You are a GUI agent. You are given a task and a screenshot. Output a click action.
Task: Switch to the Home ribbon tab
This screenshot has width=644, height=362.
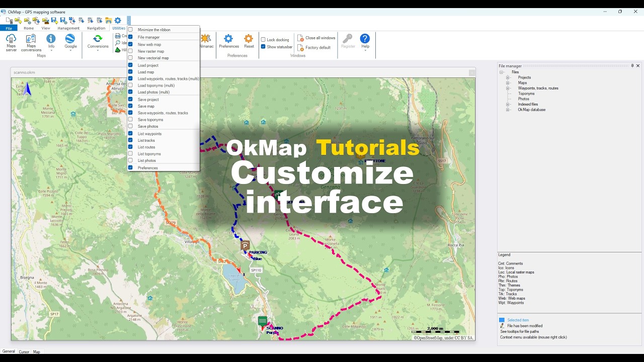(29, 28)
